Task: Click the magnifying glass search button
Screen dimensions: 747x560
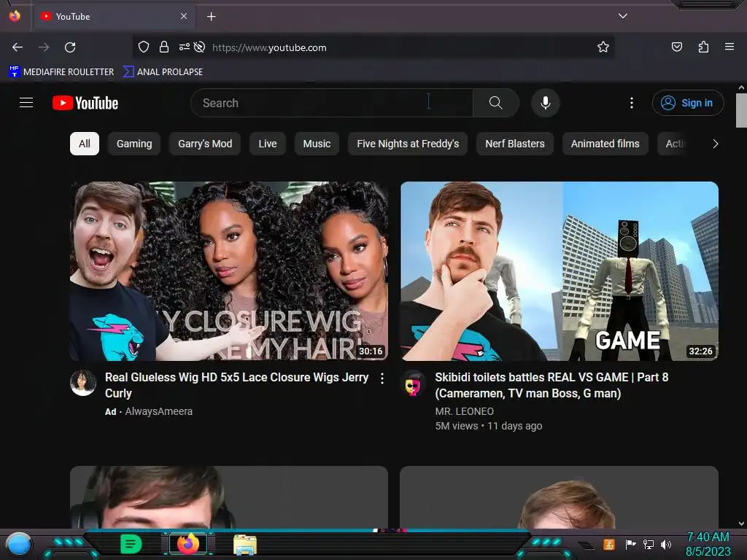Action: point(496,103)
